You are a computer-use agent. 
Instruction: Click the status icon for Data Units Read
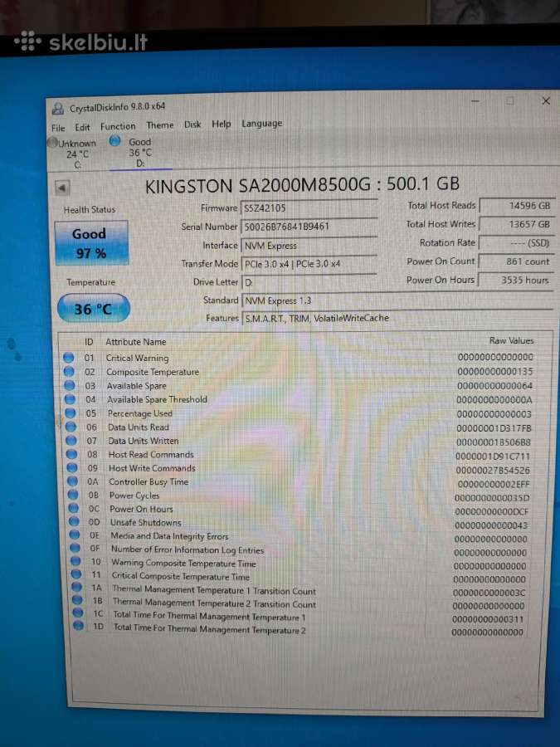[71, 427]
